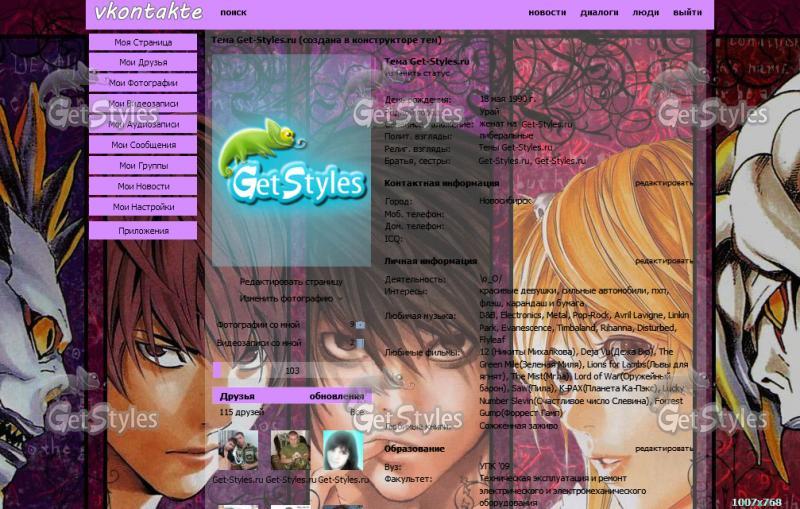The image size is (800, 509).
Task: Click редактировать next to Контактная информация
Action: click(664, 183)
